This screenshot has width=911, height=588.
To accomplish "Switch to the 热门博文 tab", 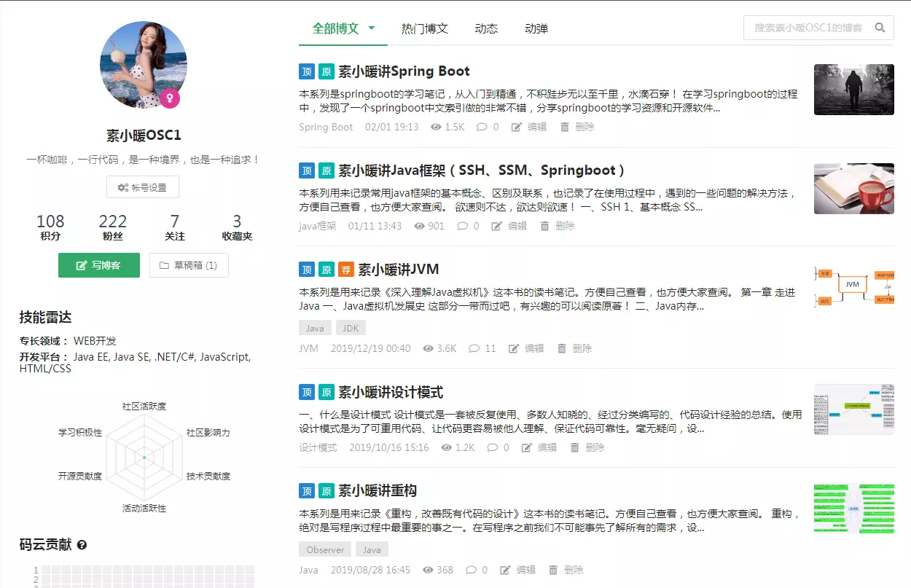I will pos(425,28).
